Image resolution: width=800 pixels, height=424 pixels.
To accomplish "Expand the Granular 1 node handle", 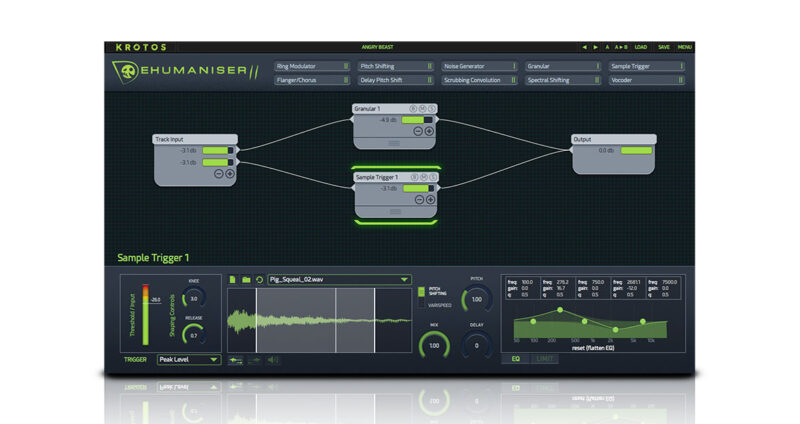I will click(x=394, y=143).
